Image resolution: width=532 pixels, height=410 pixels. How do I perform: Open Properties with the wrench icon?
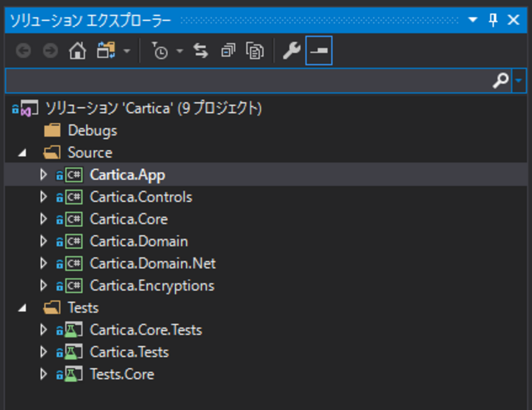291,51
